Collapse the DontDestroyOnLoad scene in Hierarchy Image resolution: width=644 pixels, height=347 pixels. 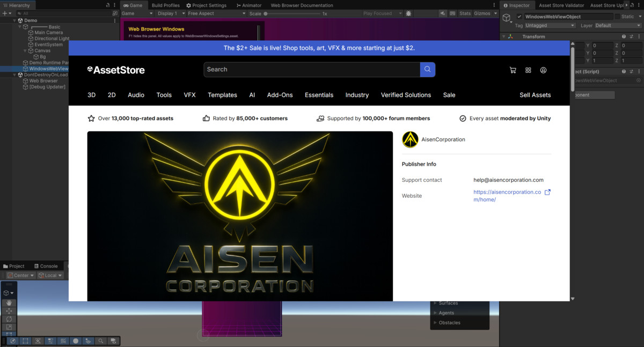(14, 75)
